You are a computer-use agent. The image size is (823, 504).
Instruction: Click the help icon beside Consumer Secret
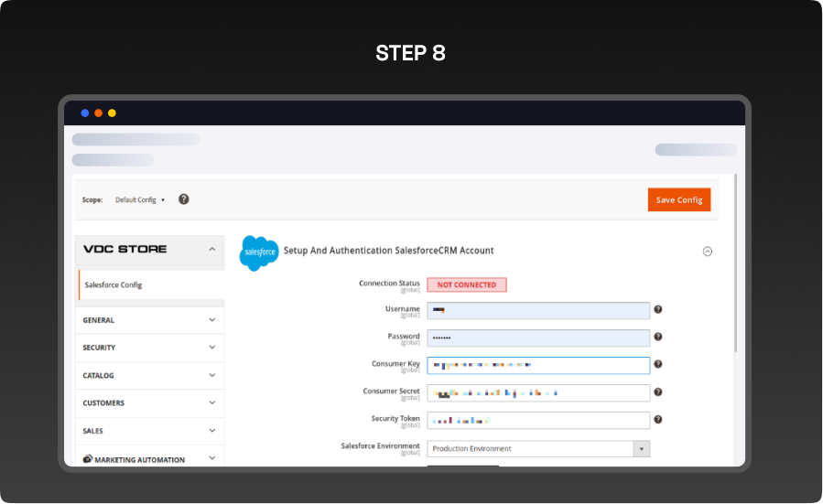[657, 391]
